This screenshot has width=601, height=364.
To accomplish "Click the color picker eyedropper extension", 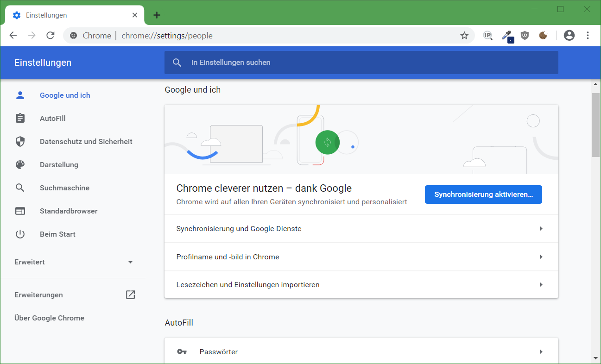I will click(x=507, y=36).
